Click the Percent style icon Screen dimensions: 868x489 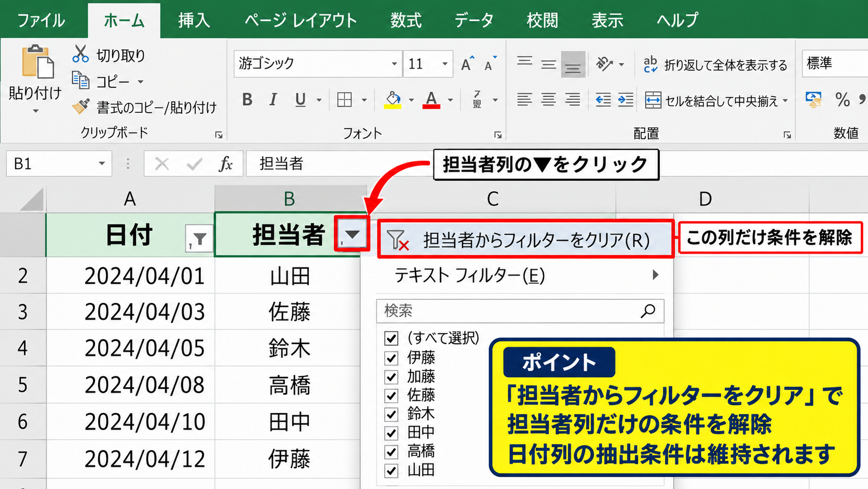[x=843, y=99]
